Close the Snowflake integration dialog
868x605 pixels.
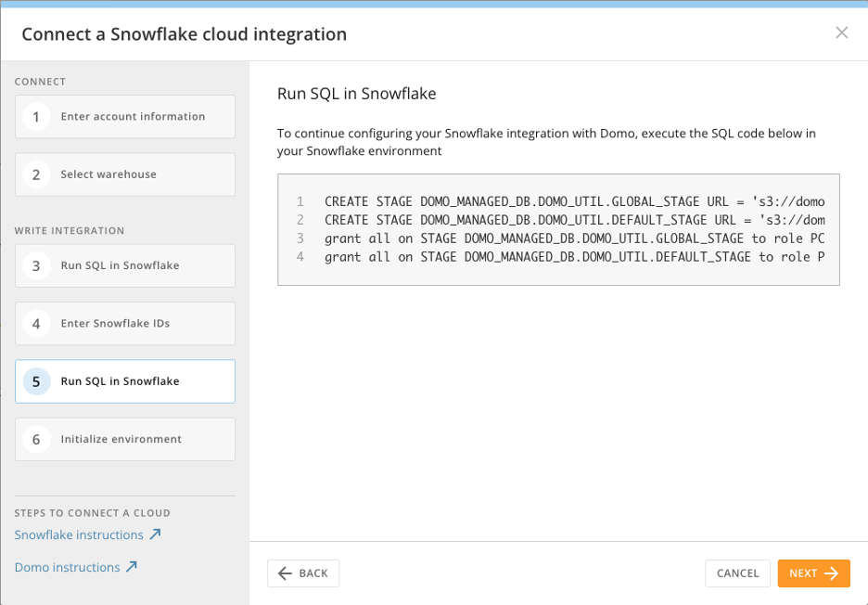coord(841,33)
